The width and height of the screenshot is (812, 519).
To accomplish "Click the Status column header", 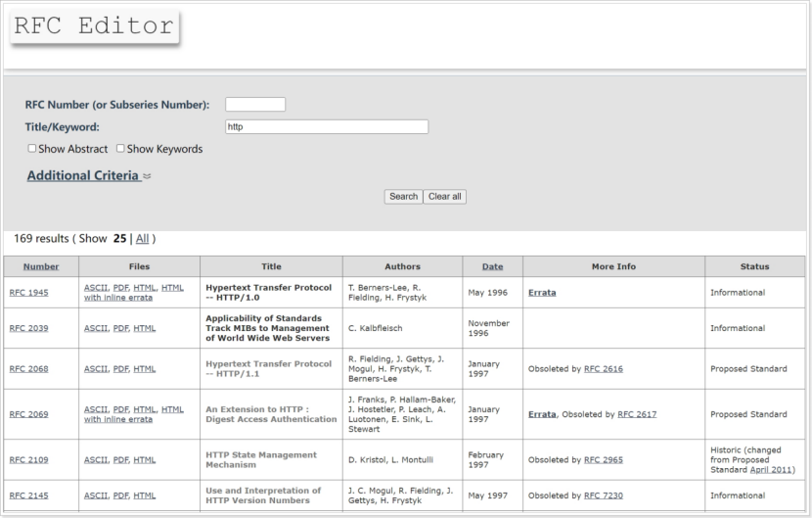I will (754, 266).
